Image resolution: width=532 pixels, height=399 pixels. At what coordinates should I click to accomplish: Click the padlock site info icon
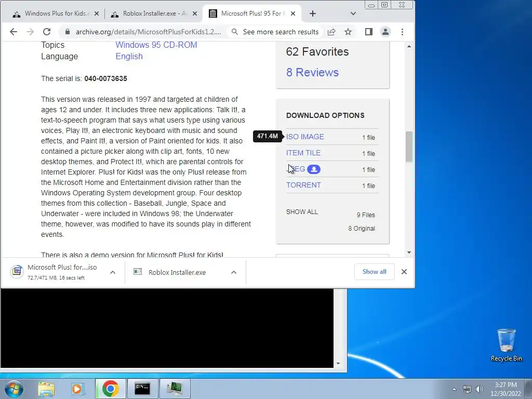click(x=68, y=32)
